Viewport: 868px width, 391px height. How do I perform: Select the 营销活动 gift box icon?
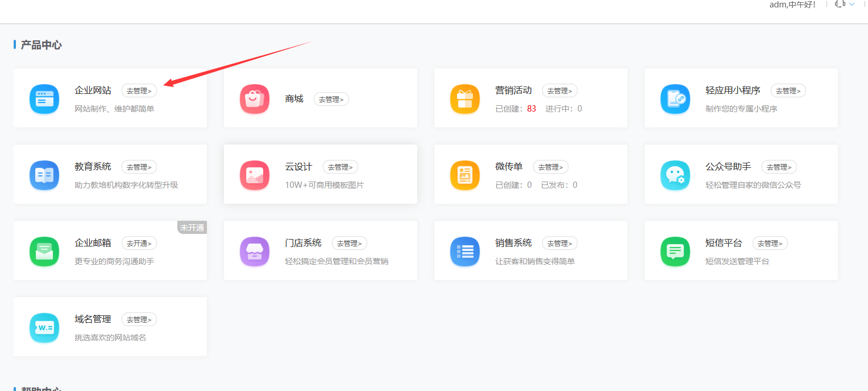[x=465, y=98]
